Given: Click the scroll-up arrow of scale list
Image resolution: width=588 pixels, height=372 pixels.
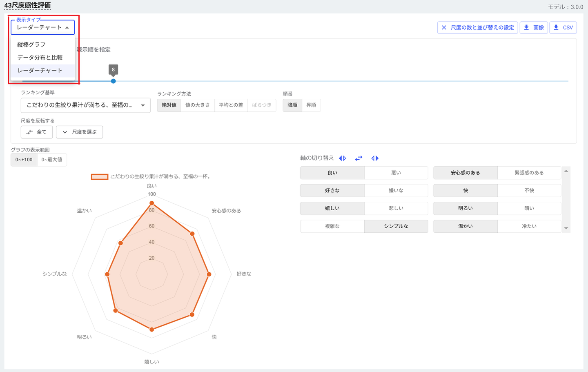Looking at the screenshot, I should coord(566,171).
